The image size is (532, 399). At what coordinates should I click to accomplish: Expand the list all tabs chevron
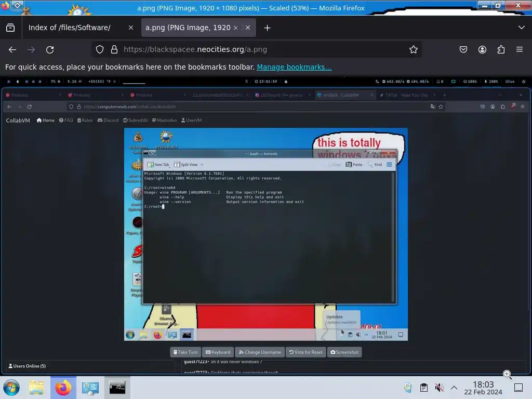pos(522,28)
